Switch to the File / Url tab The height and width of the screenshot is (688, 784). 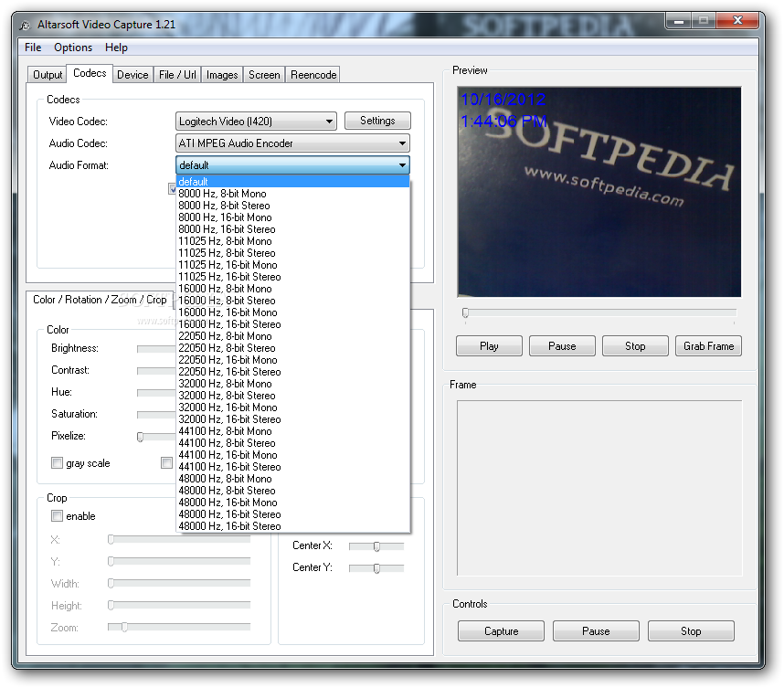pos(177,75)
